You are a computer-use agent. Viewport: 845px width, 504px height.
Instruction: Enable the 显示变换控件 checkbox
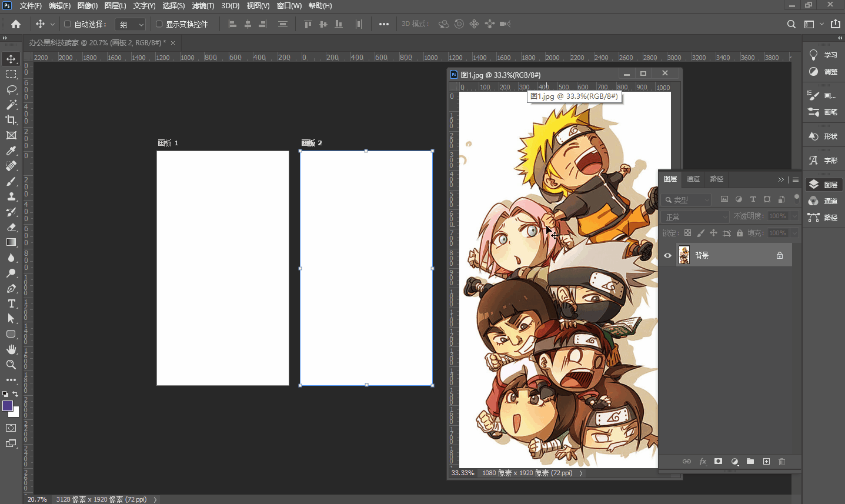159,24
